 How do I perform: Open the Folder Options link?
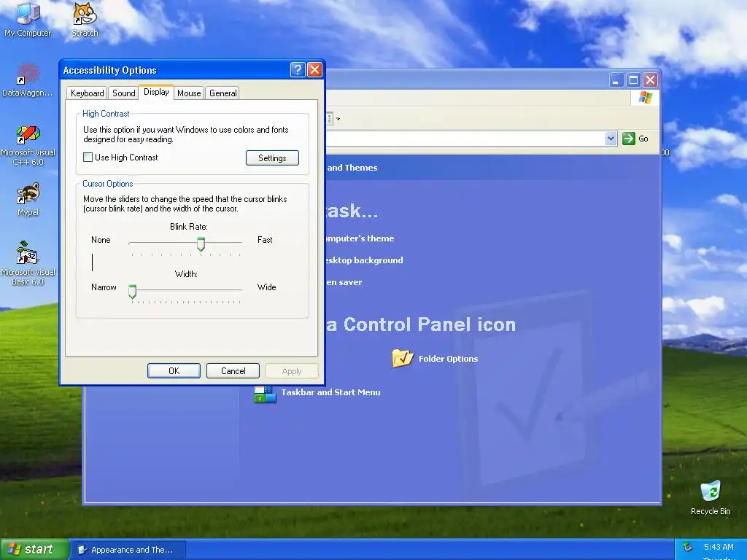click(448, 359)
